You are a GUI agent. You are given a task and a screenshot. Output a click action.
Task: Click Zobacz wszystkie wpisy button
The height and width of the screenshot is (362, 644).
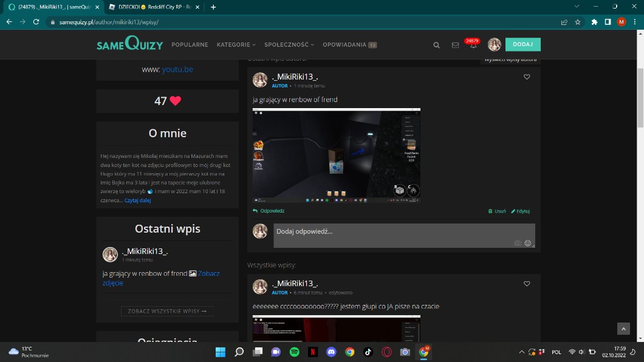pos(167,311)
